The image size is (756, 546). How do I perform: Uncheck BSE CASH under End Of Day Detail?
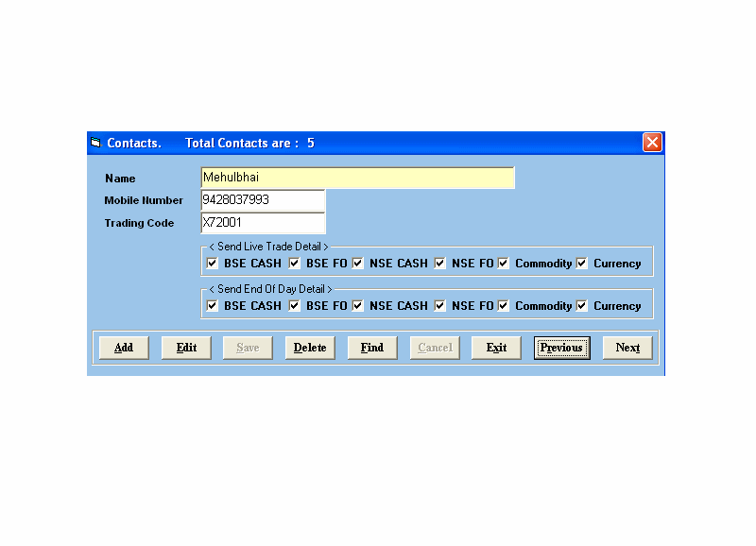[x=213, y=306]
